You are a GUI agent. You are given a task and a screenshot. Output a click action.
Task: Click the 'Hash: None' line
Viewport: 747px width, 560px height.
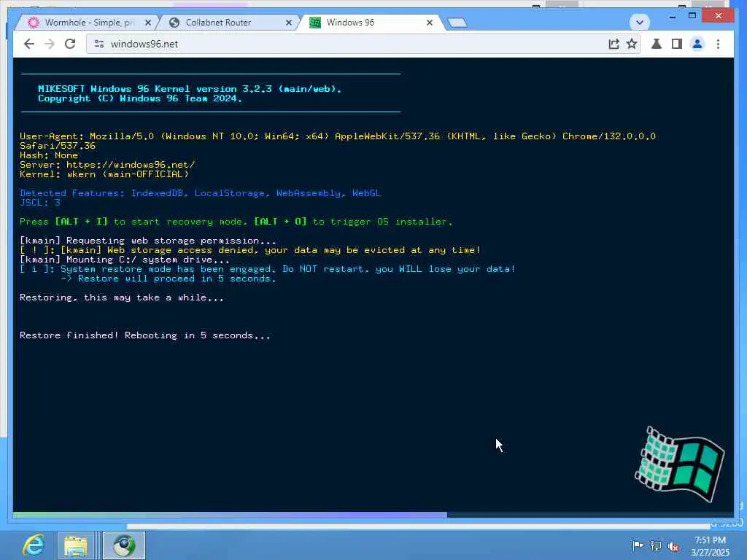click(49, 155)
